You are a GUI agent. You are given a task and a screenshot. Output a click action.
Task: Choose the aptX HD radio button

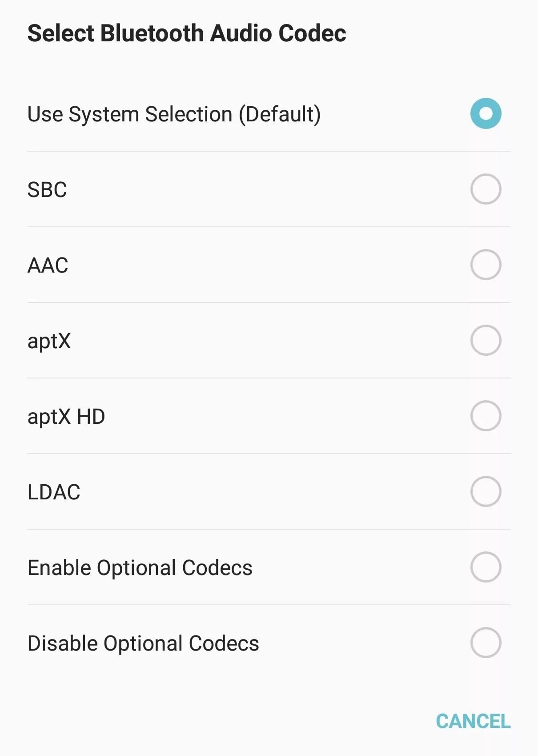pos(486,416)
